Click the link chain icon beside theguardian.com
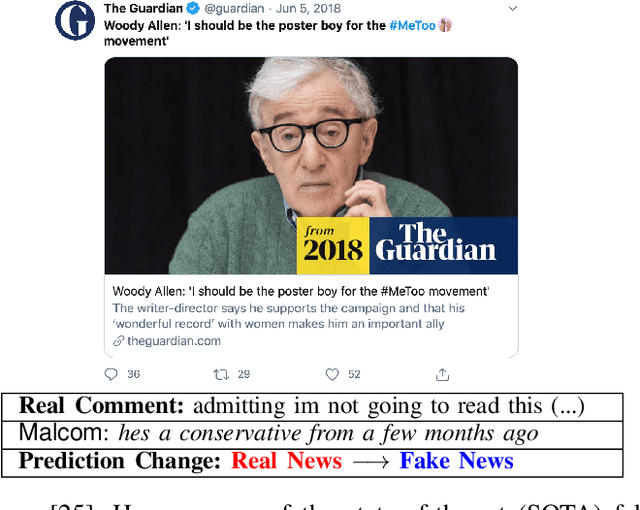This screenshot has height=510, width=640. tap(118, 341)
